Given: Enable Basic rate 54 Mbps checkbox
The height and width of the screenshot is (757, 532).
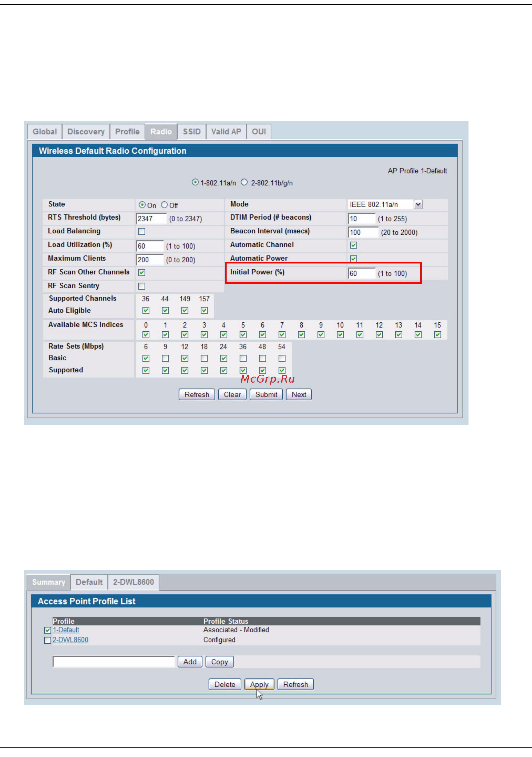Looking at the screenshot, I should coord(282,358).
